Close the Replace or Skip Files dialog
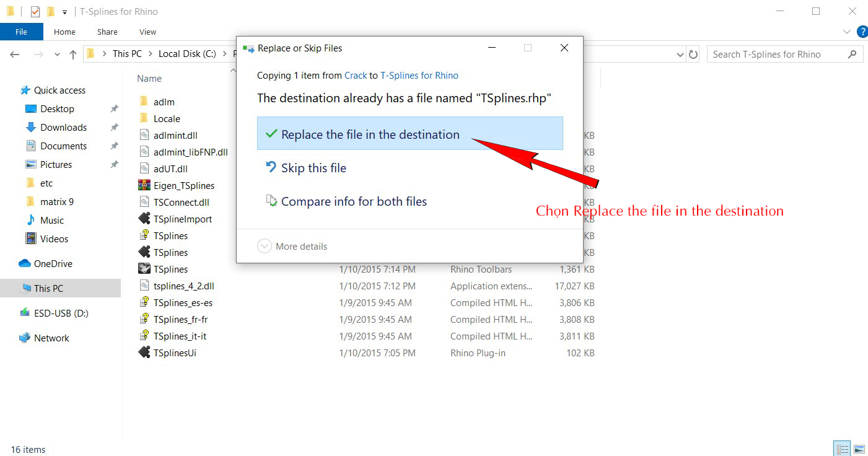The width and height of the screenshot is (868, 456). [564, 48]
